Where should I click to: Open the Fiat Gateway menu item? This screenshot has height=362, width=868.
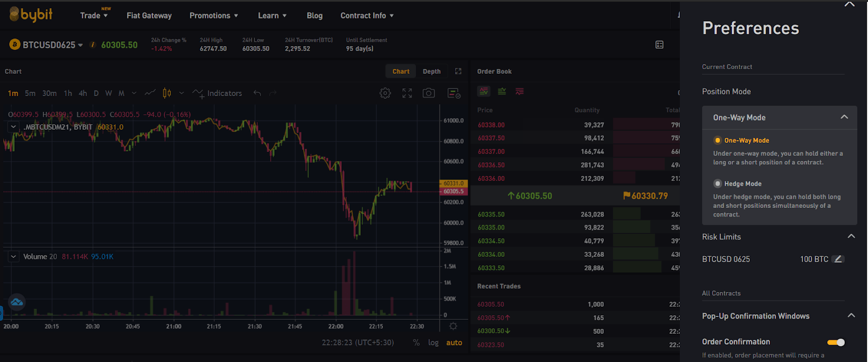pos(149,15)
